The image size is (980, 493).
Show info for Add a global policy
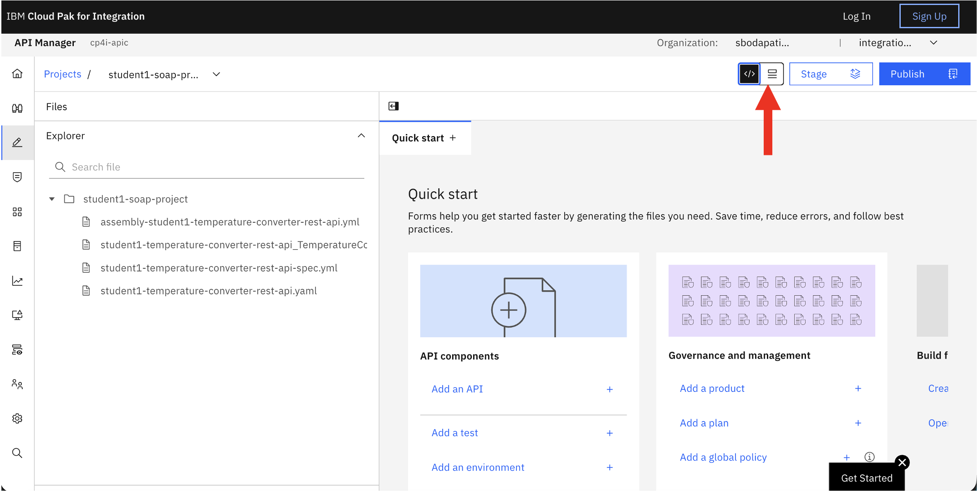point(870,457)
